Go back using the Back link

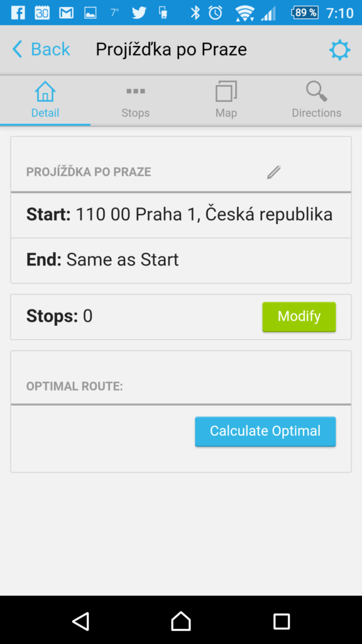tap(41, 49)
